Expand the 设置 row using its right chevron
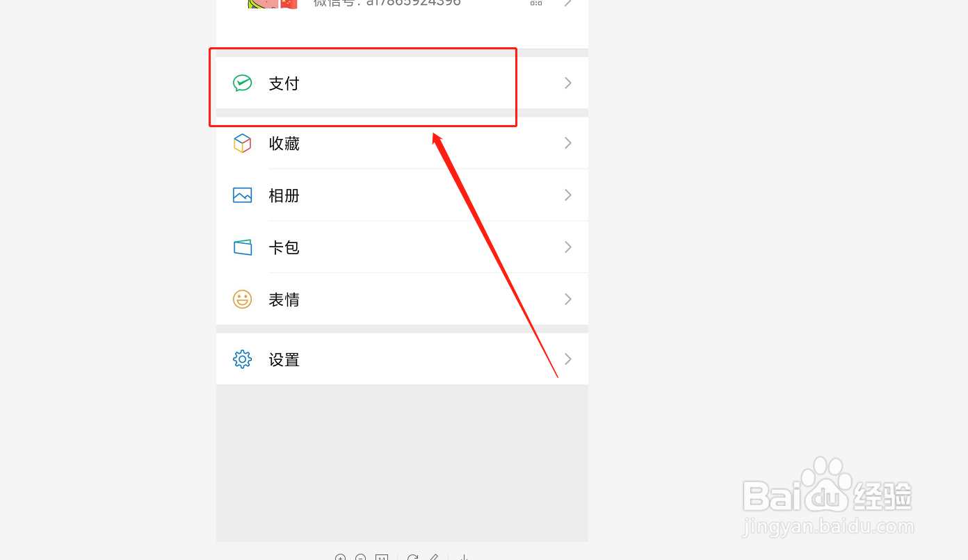Screen dimensions: 968x560 point(568,359)
